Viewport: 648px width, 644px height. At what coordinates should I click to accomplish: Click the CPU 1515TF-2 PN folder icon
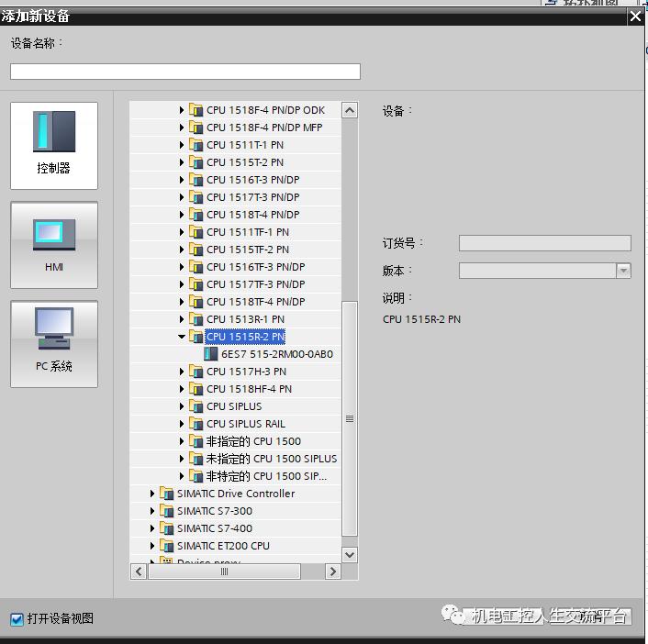coord(196,250)
